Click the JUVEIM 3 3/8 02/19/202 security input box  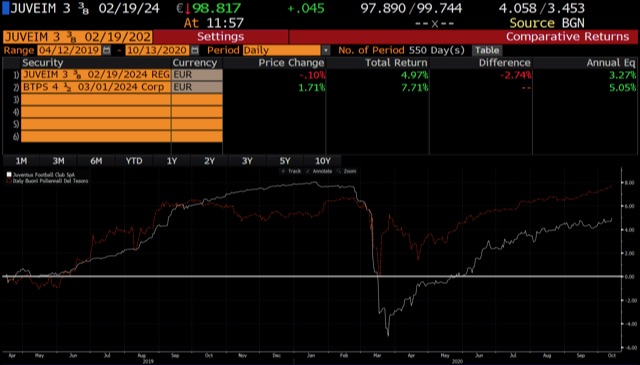point(78,37)
